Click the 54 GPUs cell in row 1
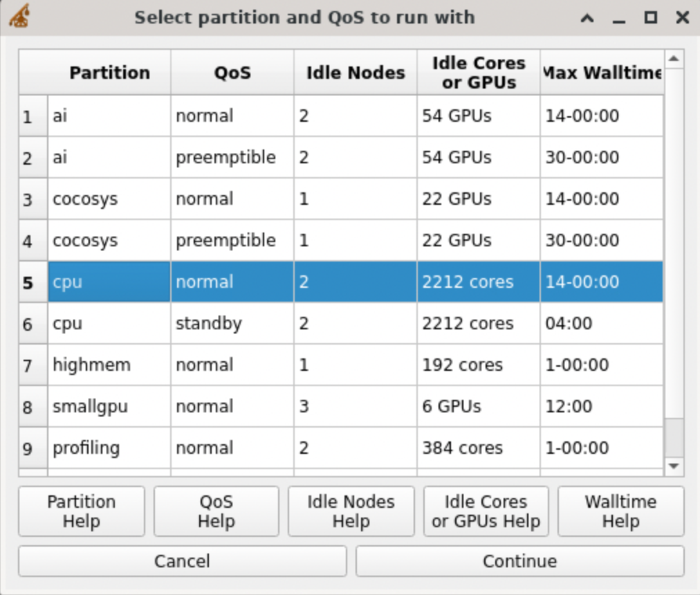 [479, 116]
